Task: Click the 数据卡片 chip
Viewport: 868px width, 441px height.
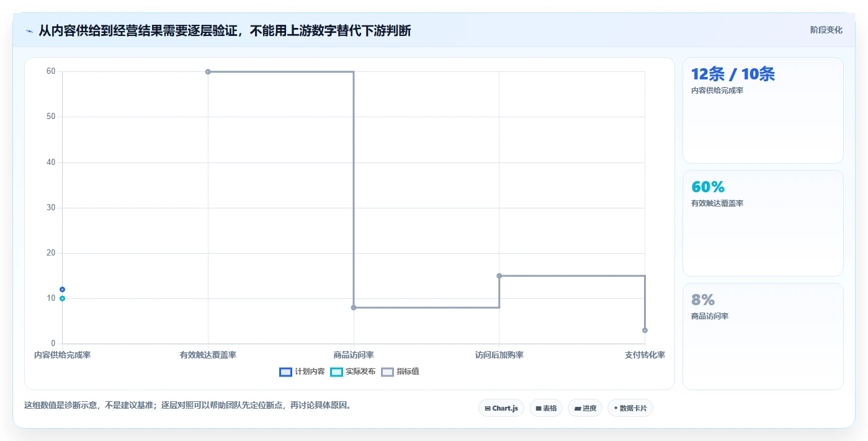Action: pyautogui.click(x=630, y=408)
